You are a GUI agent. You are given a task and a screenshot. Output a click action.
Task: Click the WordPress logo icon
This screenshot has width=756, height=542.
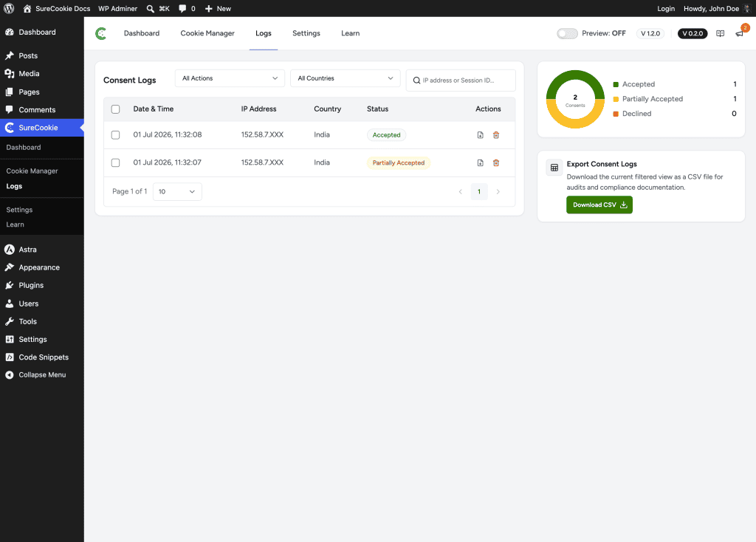9,9
